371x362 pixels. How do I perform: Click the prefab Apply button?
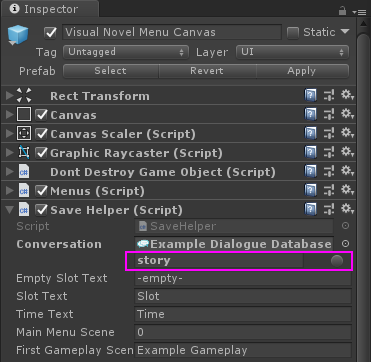(302, 71)
